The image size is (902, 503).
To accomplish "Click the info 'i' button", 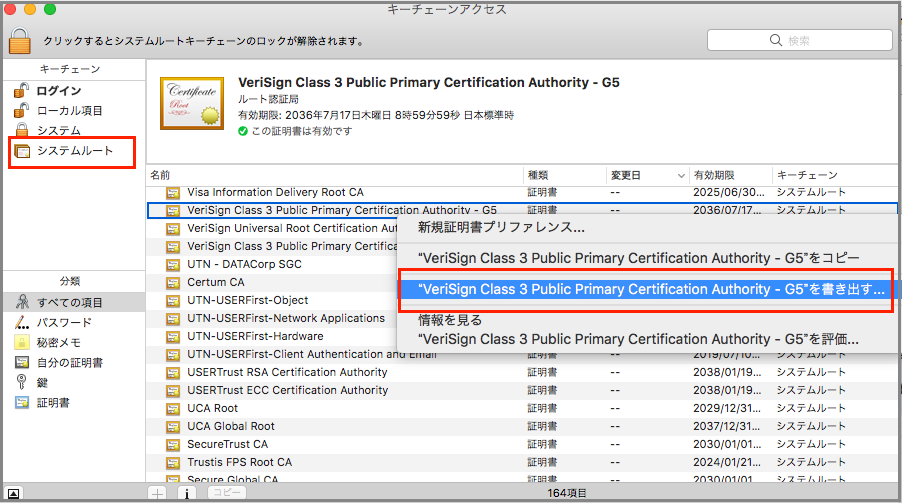I will pyautogui.click(x=187, y=493).
